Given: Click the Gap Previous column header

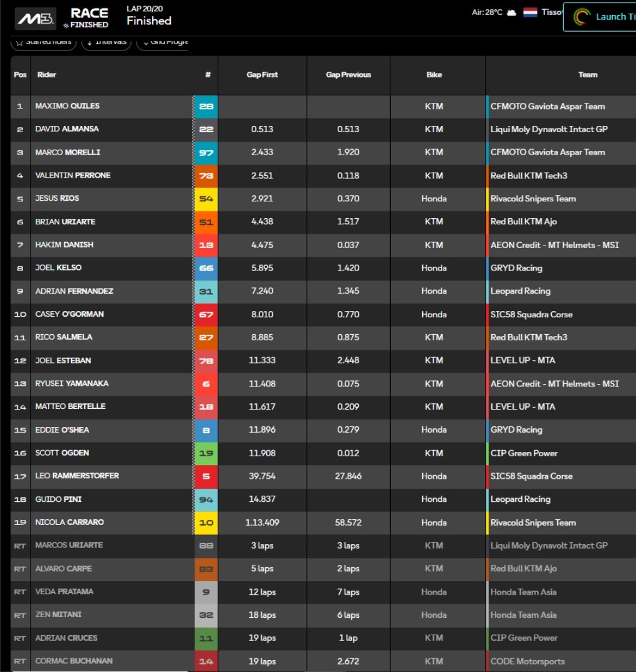Looking at the screenshot, I should [348, 75].
